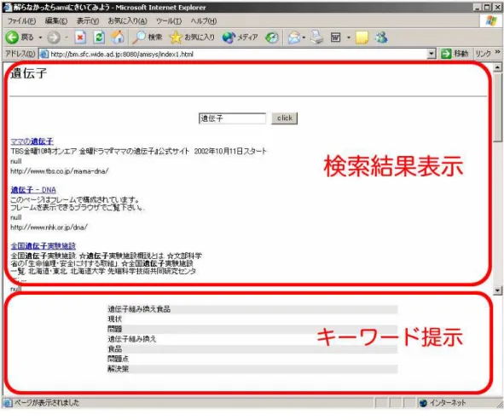Open the ママの遺伝子 result link
This screenshot has height=420, width=504.
pos(32,141)
